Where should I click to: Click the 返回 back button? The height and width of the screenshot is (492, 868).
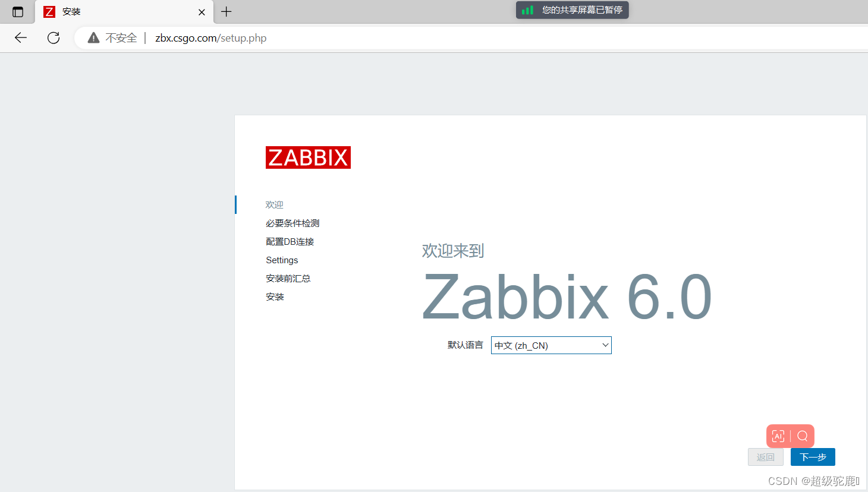pyautogui.click(x=766, y=457)
